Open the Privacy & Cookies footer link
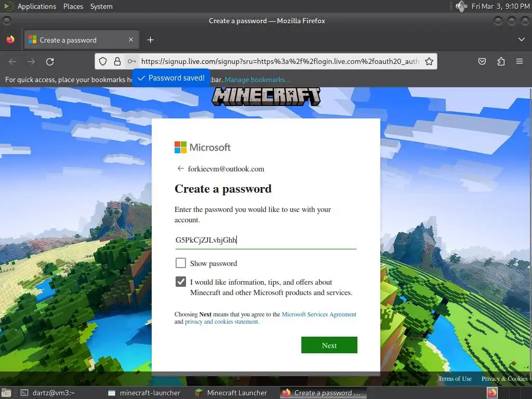The height and width of the screenshot is (399, 532). (504, 379)
